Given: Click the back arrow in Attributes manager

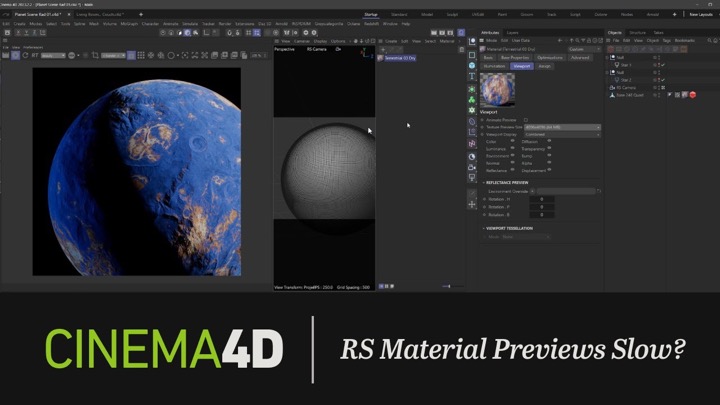Looking at the screenshot, I should 560,40.
